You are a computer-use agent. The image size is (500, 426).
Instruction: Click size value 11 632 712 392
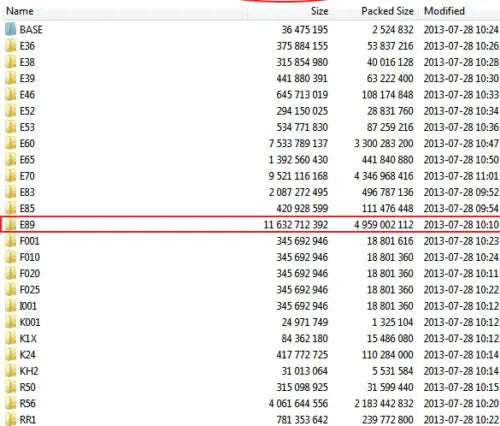(x=296, y=225)
